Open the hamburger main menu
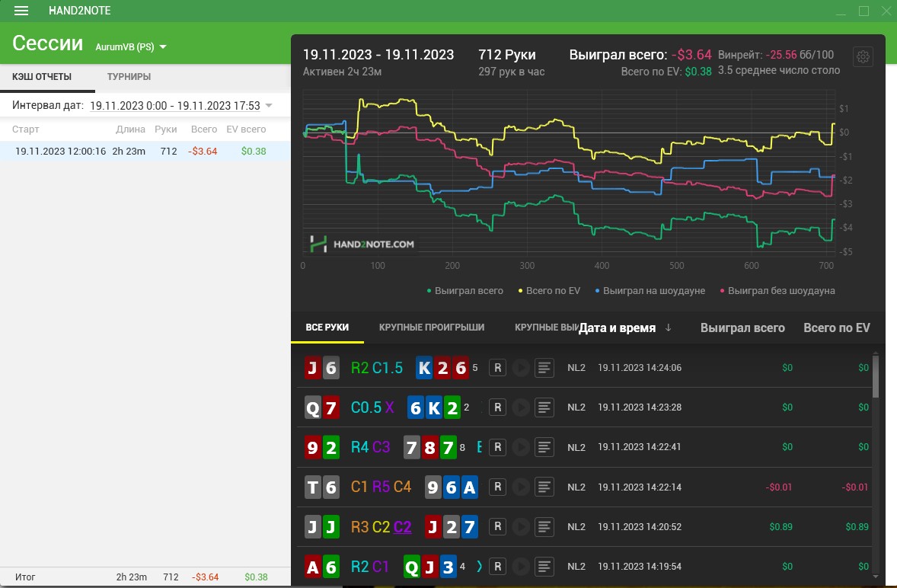The height and width of the screenshot is (588, 897). pos(21,11)
